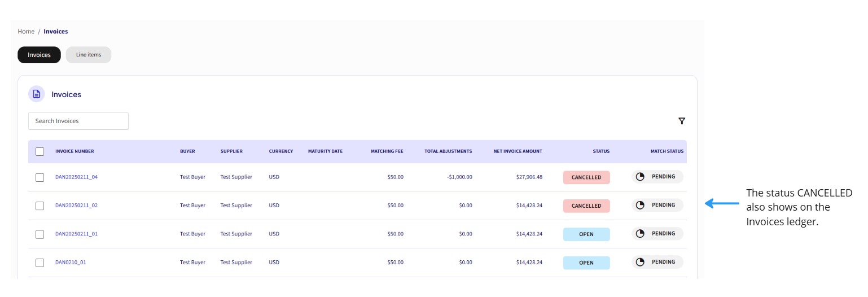This screenshot has height=297, width=868.
Task: Click the Matching Fee column header
Action: [x=387, y=151]
